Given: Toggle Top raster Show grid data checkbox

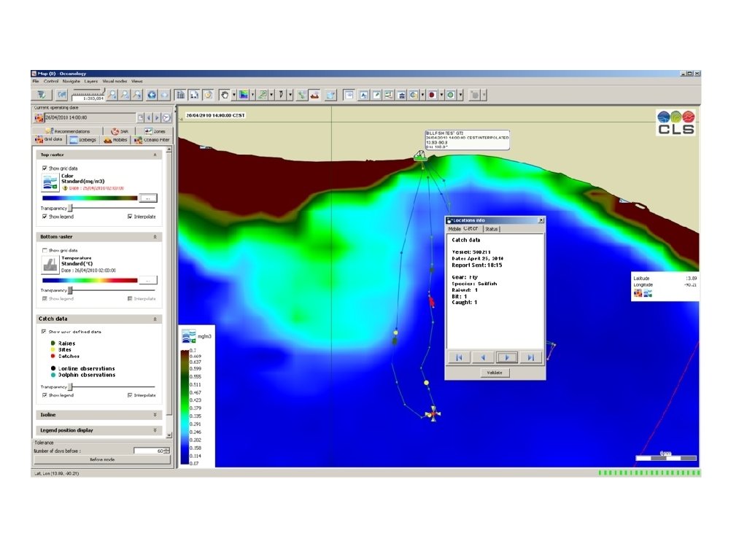Looking at the screenshot, I should [x=44, y=168].
